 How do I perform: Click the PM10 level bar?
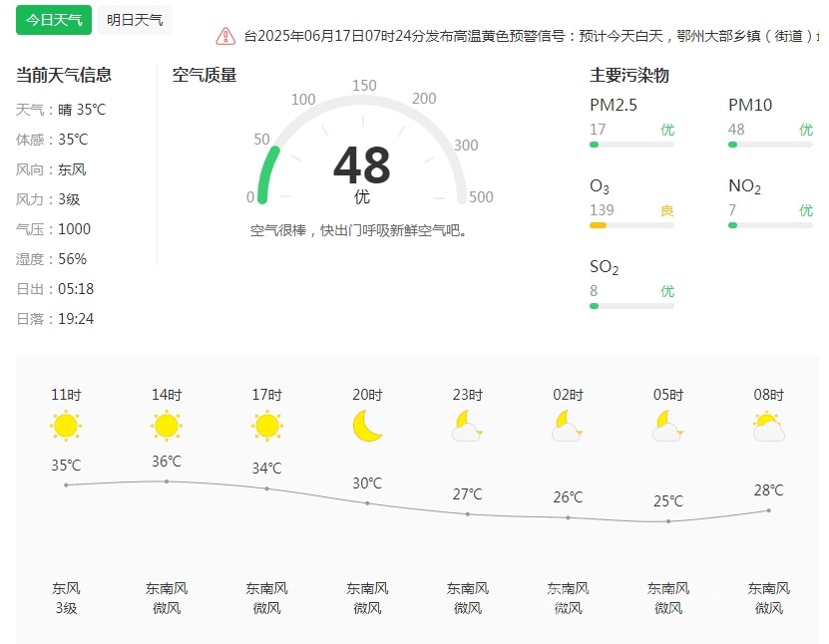pyautogui.click(x=770, y=145)
